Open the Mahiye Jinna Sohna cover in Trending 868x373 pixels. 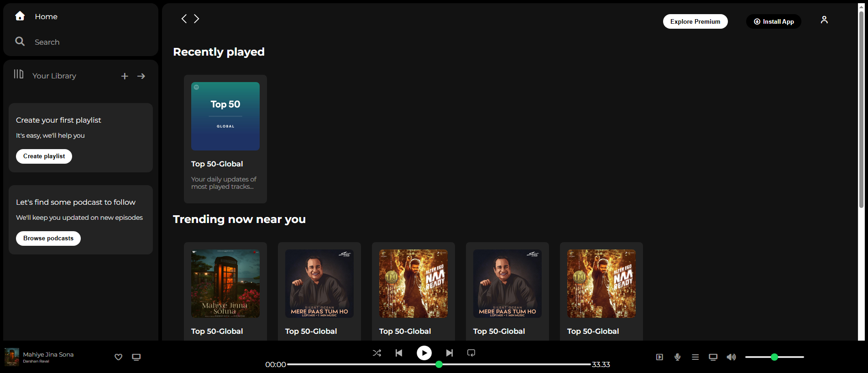225,284
